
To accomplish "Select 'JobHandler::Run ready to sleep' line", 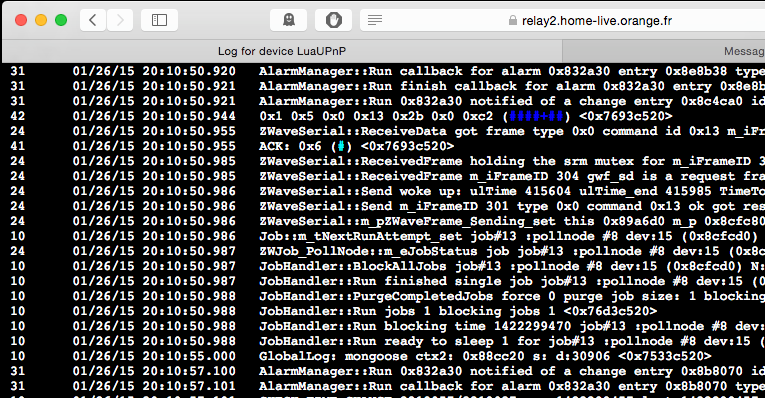I will tap(512, 341).
